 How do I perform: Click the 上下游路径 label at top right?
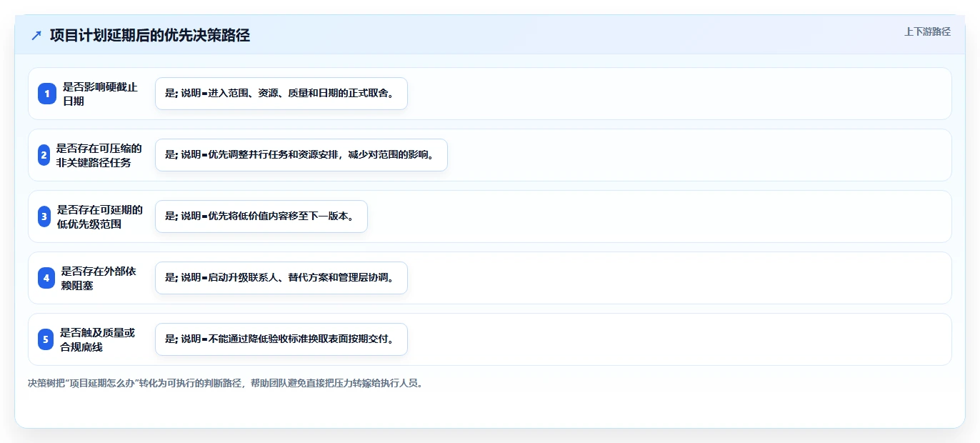coord(927,31)
